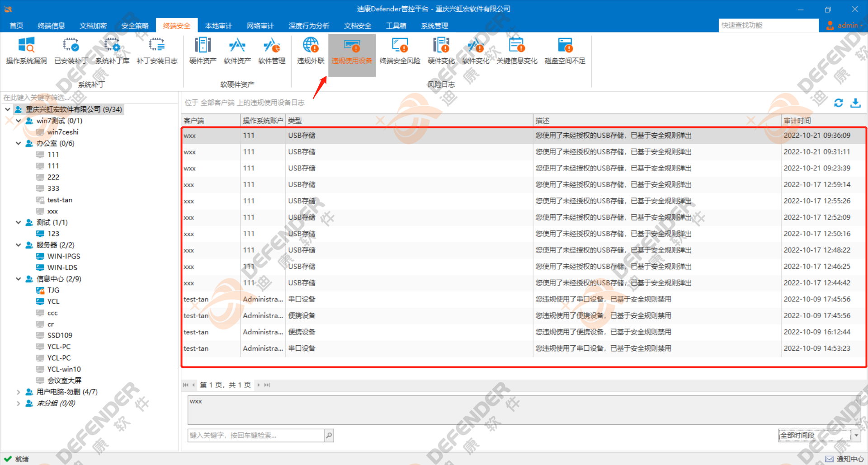Switch to 首页 tab
The image size is (868, 465).
[x=16, y=26]
